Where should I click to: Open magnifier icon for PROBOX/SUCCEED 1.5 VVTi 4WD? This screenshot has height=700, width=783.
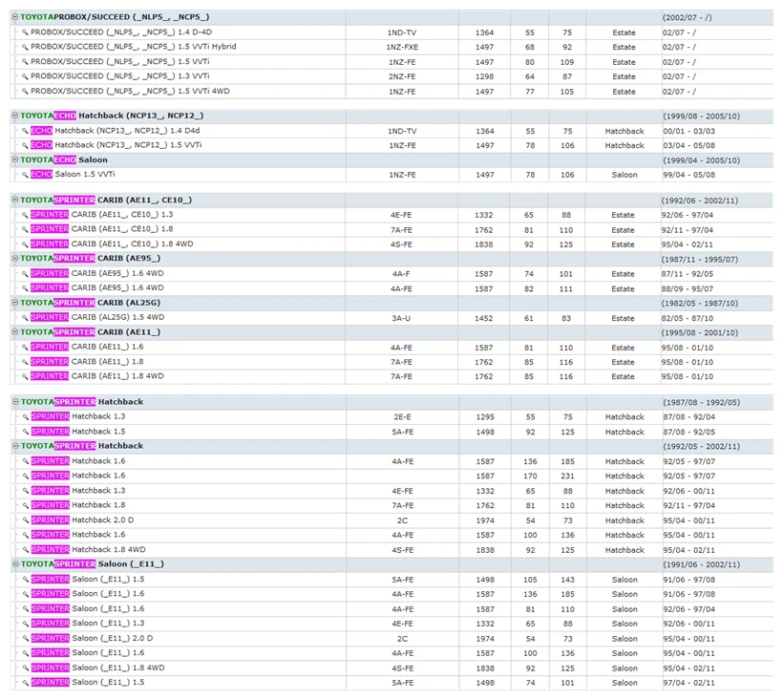coord(25,92)
